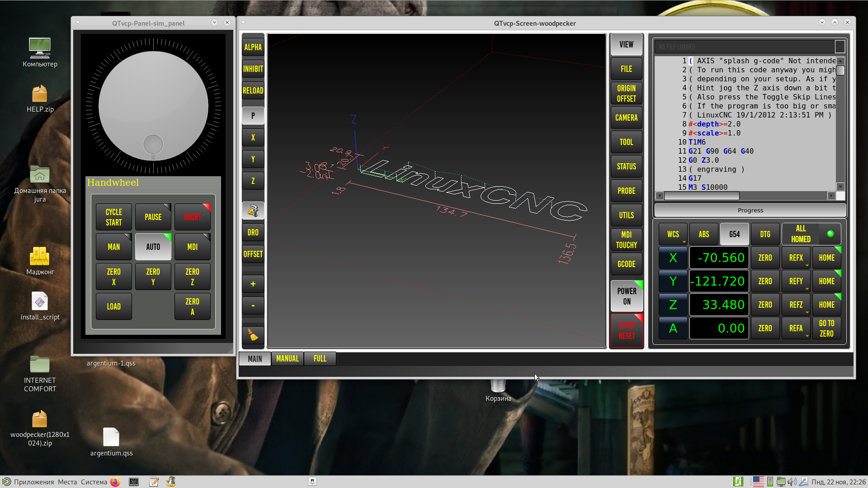Zoom out with the minus view button
Viewport: 868px width, 488px height.
(253, 305)
